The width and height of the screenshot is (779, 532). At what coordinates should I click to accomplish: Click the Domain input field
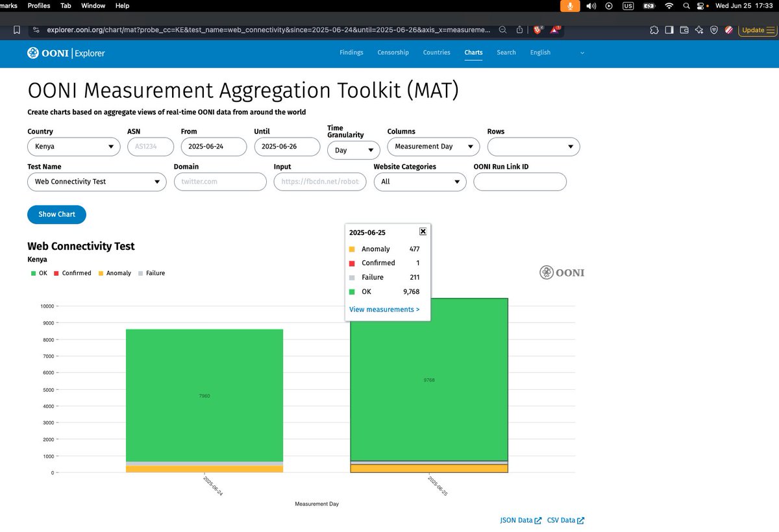(220, 182)
